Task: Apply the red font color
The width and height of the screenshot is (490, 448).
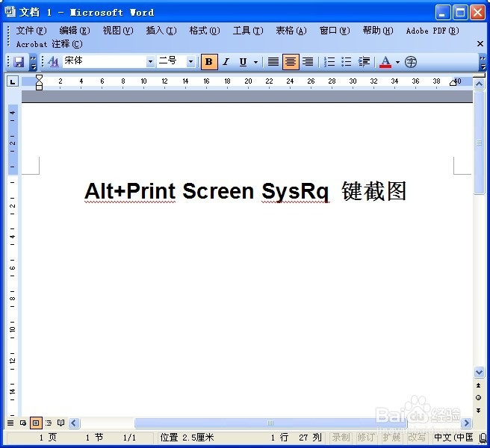Action: (x=385, y=62)
